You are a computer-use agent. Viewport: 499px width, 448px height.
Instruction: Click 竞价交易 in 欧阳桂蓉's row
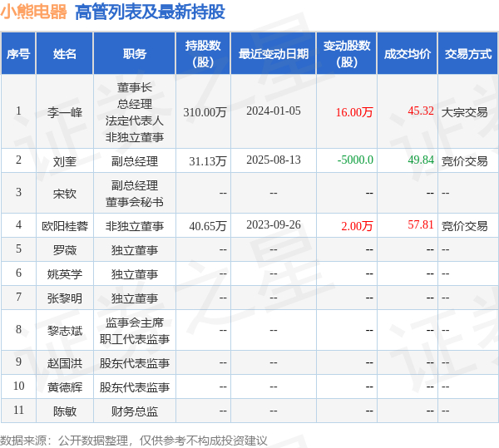pyautogui.click(x=464, y=226)
